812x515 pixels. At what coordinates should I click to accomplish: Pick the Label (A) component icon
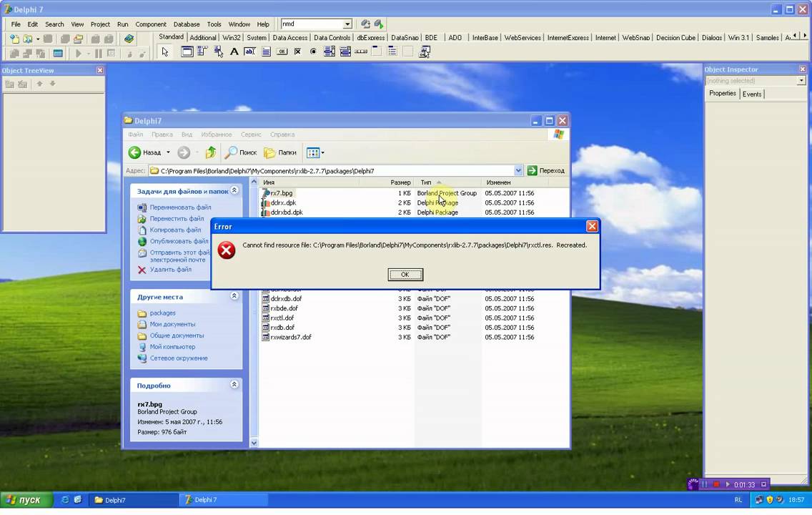pos(234,51)
